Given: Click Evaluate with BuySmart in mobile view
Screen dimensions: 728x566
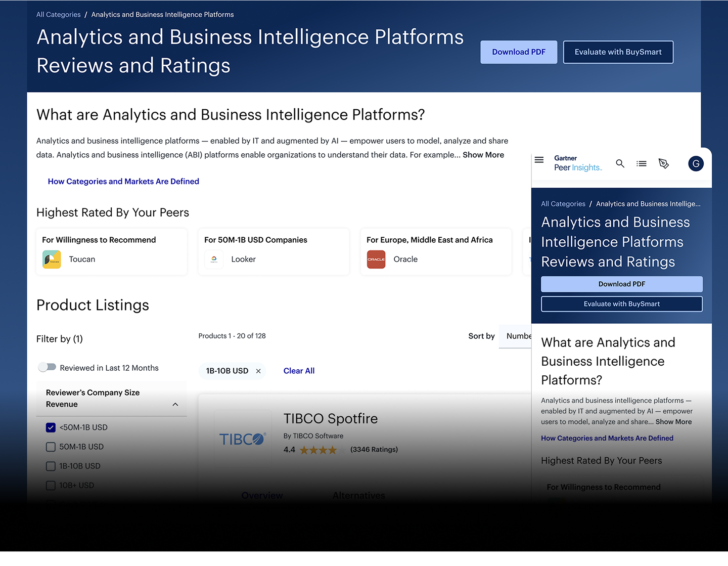Looking at the screenshot, I should point(622,304).
